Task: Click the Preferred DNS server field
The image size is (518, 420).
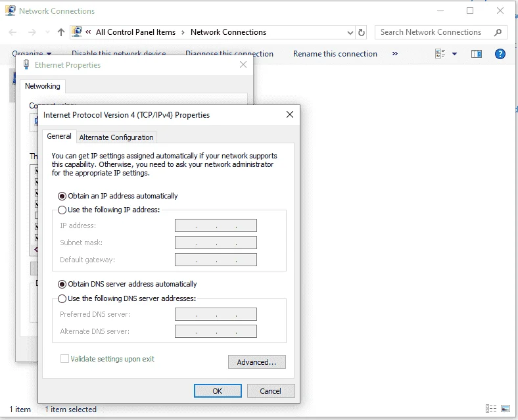Action: click(216, 314)
